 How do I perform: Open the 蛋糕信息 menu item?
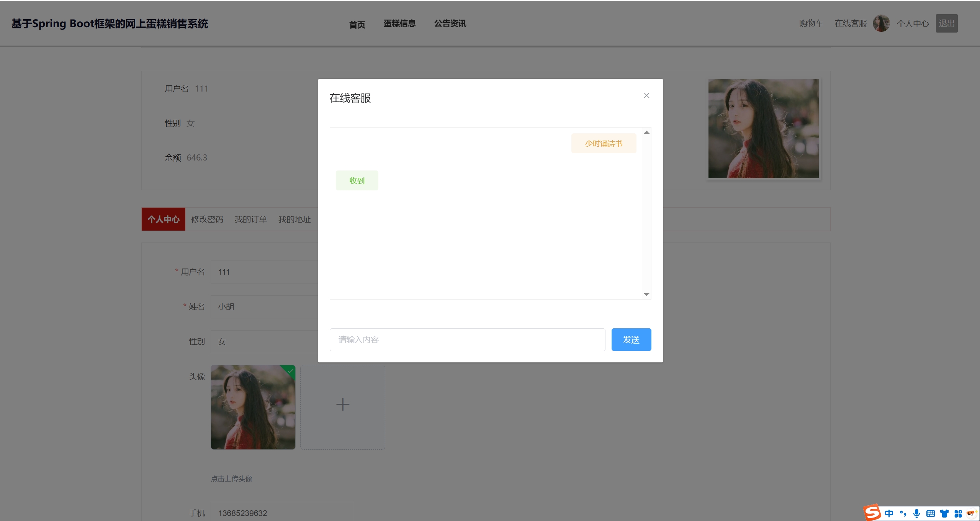coord(399,23)
